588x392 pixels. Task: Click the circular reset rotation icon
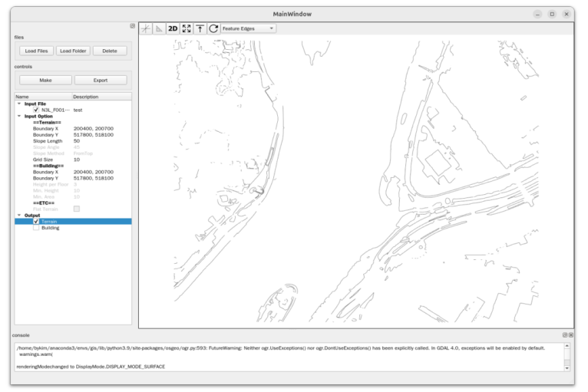pyautogui.click(x=213, y=28)
